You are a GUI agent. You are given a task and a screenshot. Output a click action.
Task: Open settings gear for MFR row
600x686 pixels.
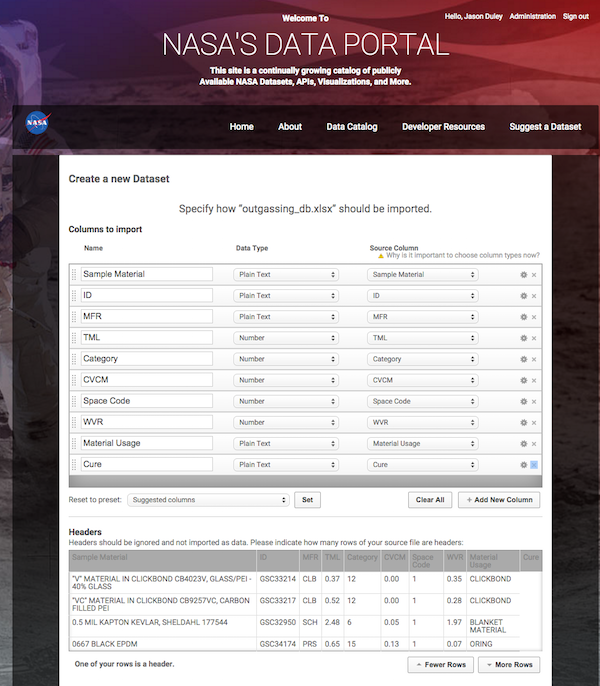523,317
